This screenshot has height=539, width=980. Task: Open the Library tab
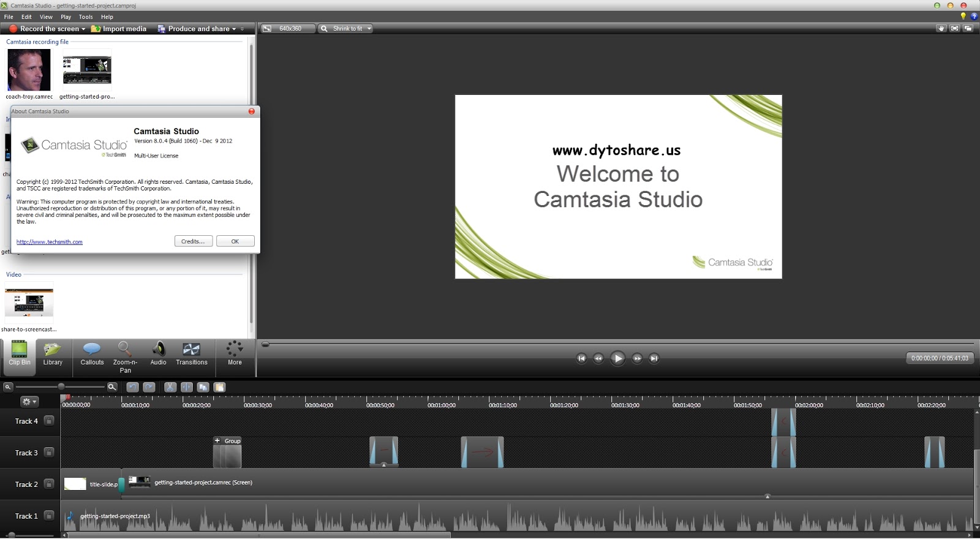(x=53, y=354)
